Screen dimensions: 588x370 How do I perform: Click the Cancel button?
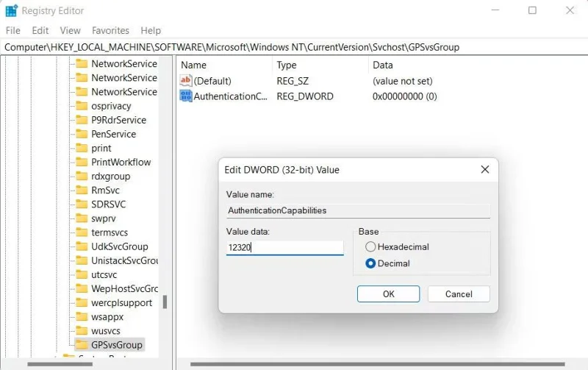(459, 293)
